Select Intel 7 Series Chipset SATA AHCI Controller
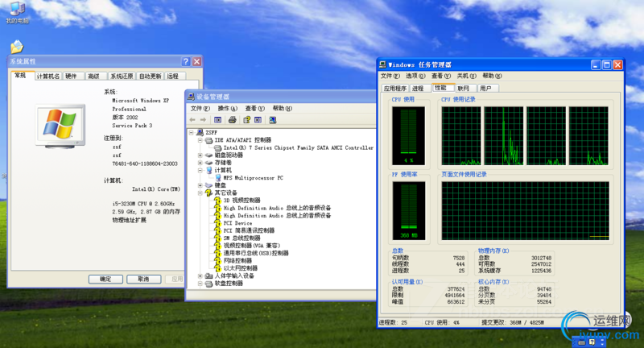The height and width of the screenshot is (348, 644). pyautogui.click(x=298, y=147)
